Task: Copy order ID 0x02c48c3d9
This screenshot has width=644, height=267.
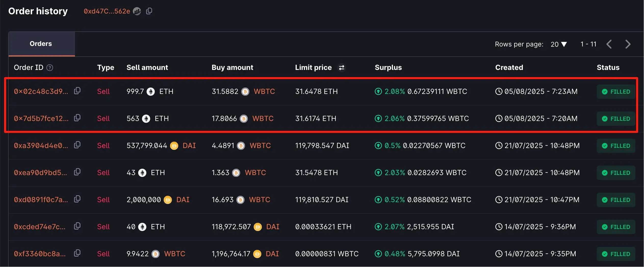Action: pyautogui.click(x=77, y=91)
